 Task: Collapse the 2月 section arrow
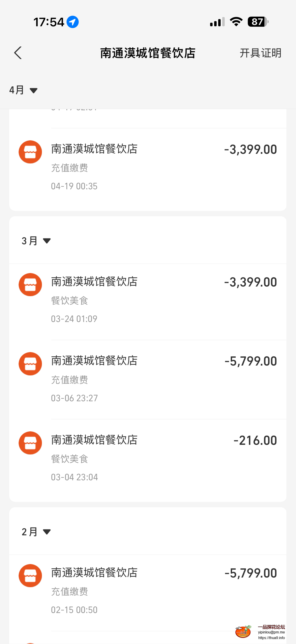[47, 532]
